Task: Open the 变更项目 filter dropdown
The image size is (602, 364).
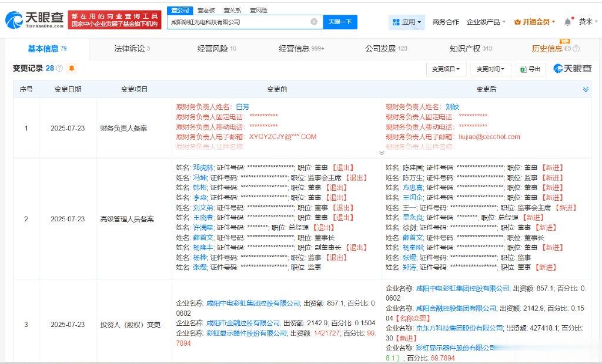Action: pos(446,69)
